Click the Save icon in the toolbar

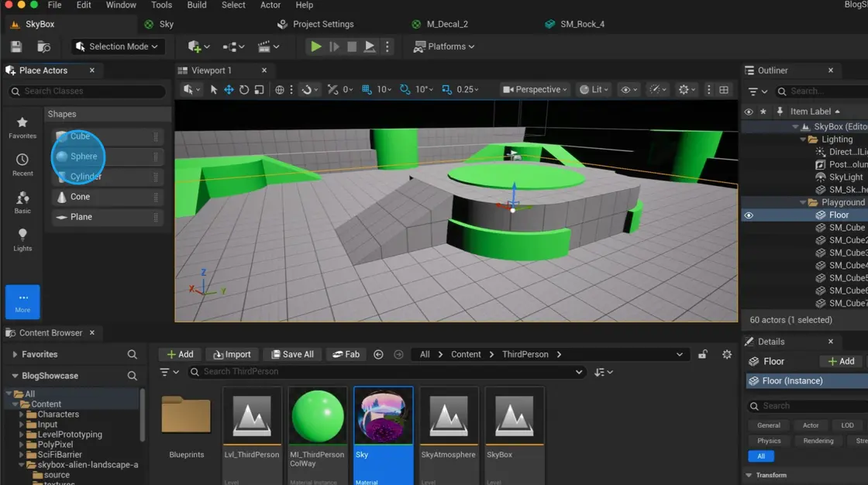coord(15,46)
